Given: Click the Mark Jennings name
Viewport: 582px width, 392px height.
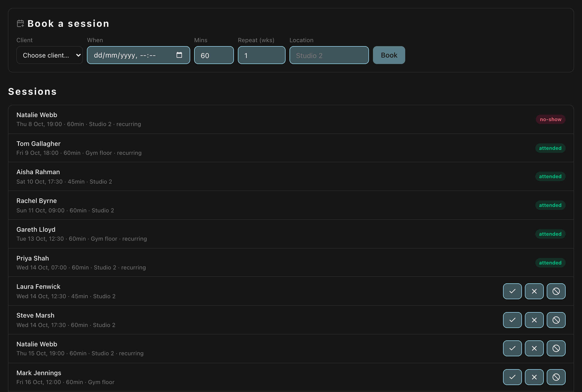Looking at the screenshot, I should (39, 373).
